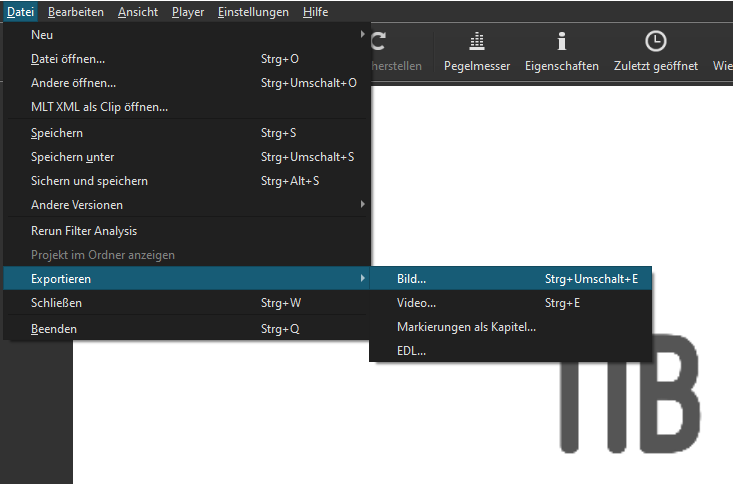Viewport: 733px width, 484px height.
Task: Click MLT XML als Clip öffnen...
Action: pyautogui.click(x=99, y=107)
